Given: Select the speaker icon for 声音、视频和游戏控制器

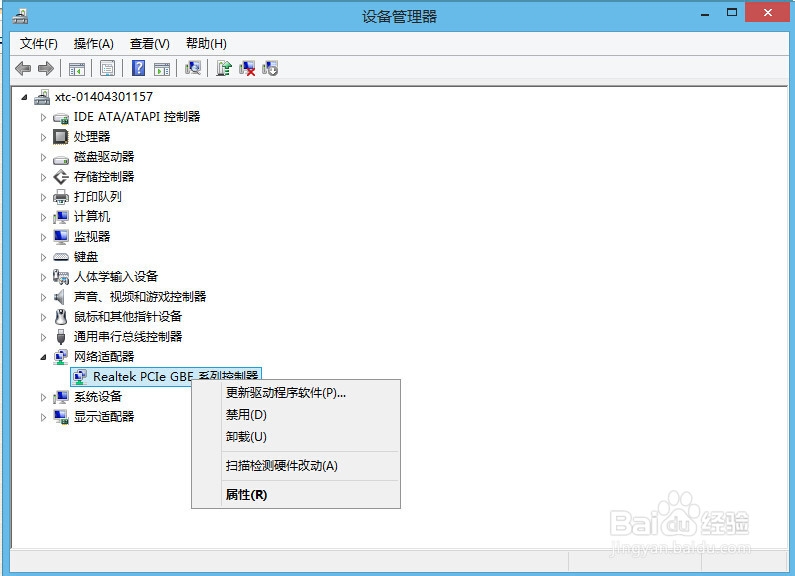Looking at the screenshot, I should 60,297.
